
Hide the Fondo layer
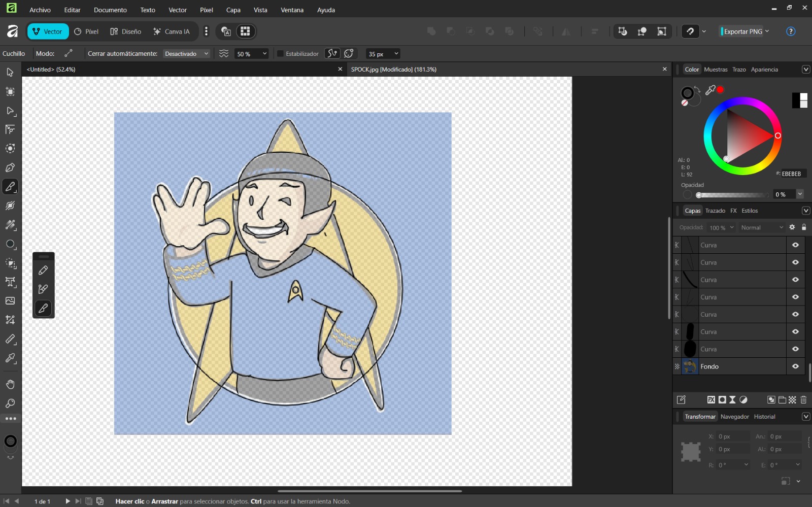(x=795, y=366)
